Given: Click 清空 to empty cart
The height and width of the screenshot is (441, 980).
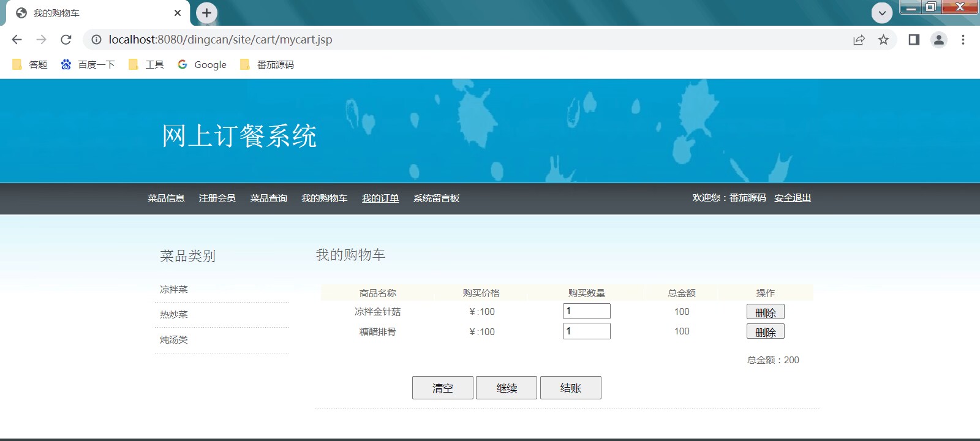Looking at the screenshot, I should click(x=443, y=388).
